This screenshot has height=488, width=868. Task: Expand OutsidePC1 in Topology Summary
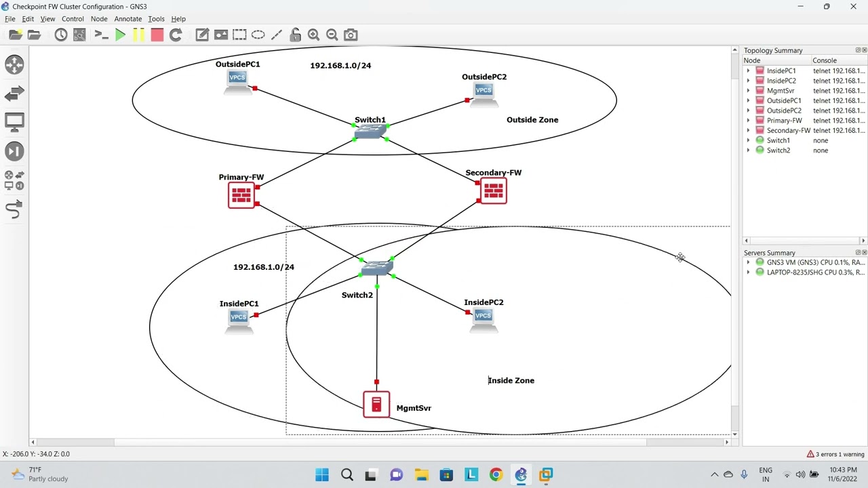[x=749, y=100]
